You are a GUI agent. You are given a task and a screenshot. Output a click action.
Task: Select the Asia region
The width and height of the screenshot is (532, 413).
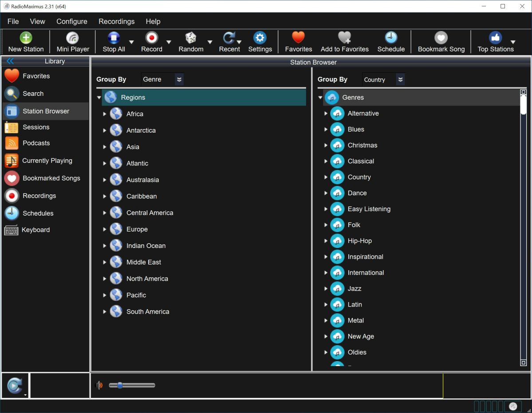pyautogui.click(x=133, y=147)
